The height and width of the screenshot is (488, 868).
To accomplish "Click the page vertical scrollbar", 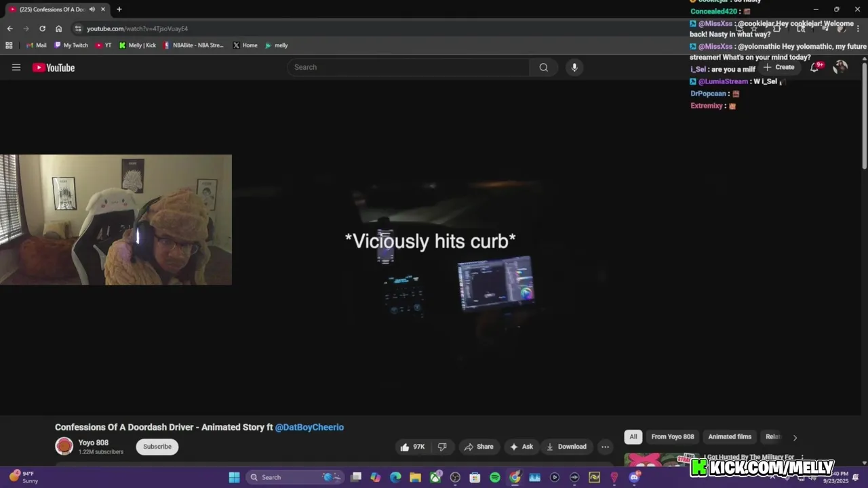I will (x=864, y=115).
